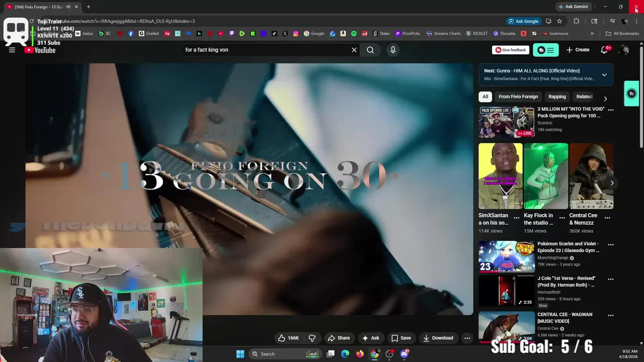This screenshot has height=362, width=644.
Task: Open the YouTube hamburger guide menu
Action: point(12,50)
